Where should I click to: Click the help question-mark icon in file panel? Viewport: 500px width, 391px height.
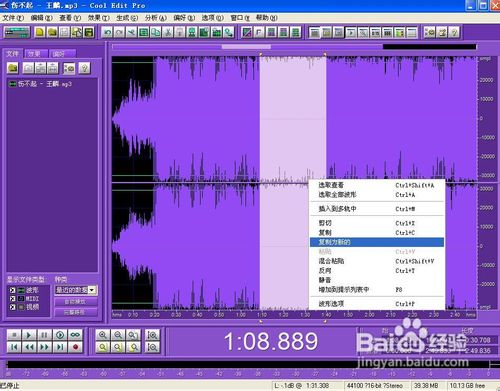coord(84,68)
